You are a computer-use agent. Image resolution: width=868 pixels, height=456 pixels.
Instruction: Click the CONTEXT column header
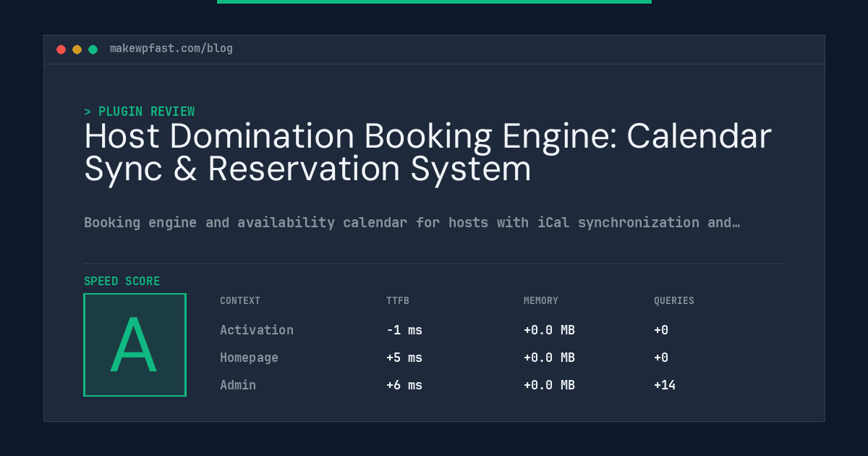240,301
